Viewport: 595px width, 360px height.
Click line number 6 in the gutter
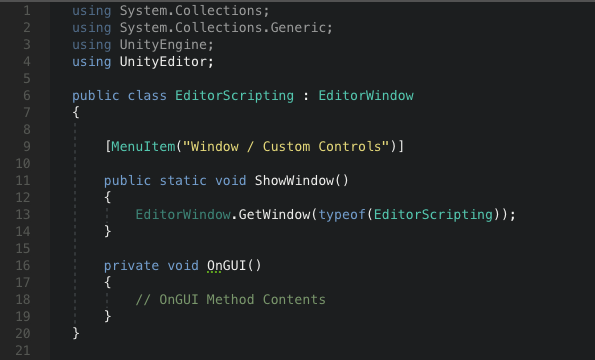(x=27, y=96)
